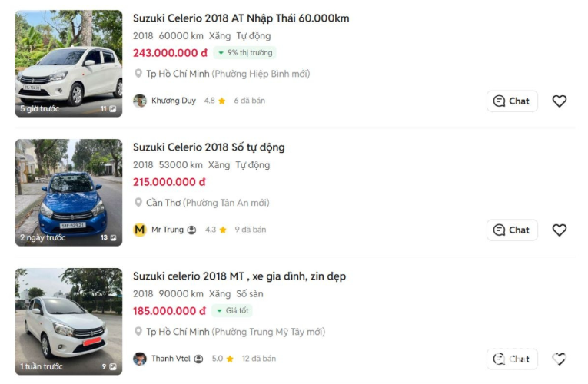This screenshot has height=384, width=588.
Task: Chat with seller Mr Trung
Action: pos(512,230)
